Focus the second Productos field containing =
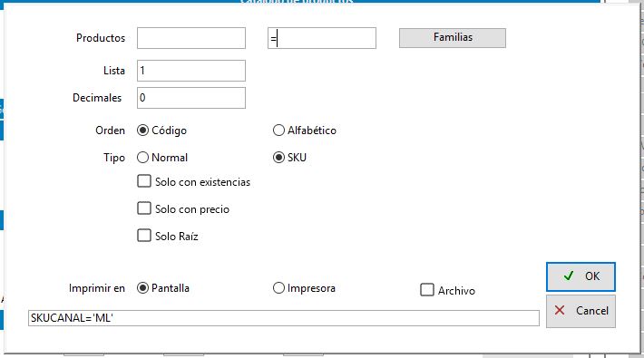This screenshot has height=358, width=644. [322, 38]
